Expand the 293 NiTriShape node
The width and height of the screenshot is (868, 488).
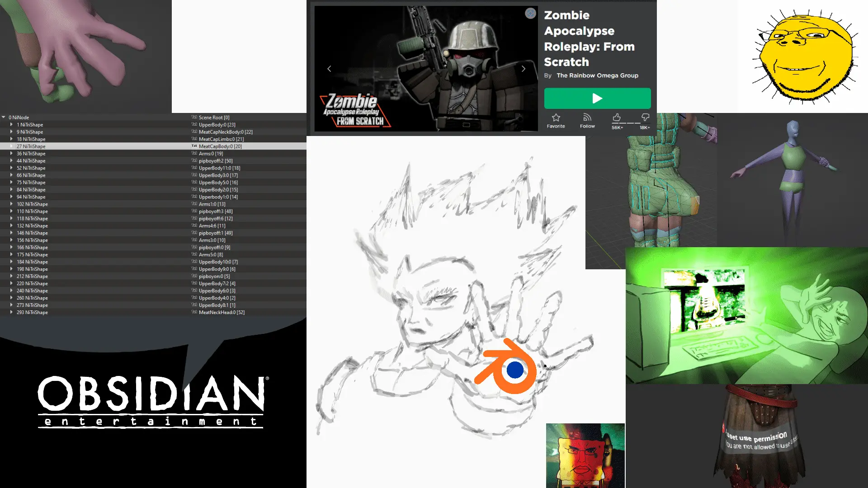[11, 312]
